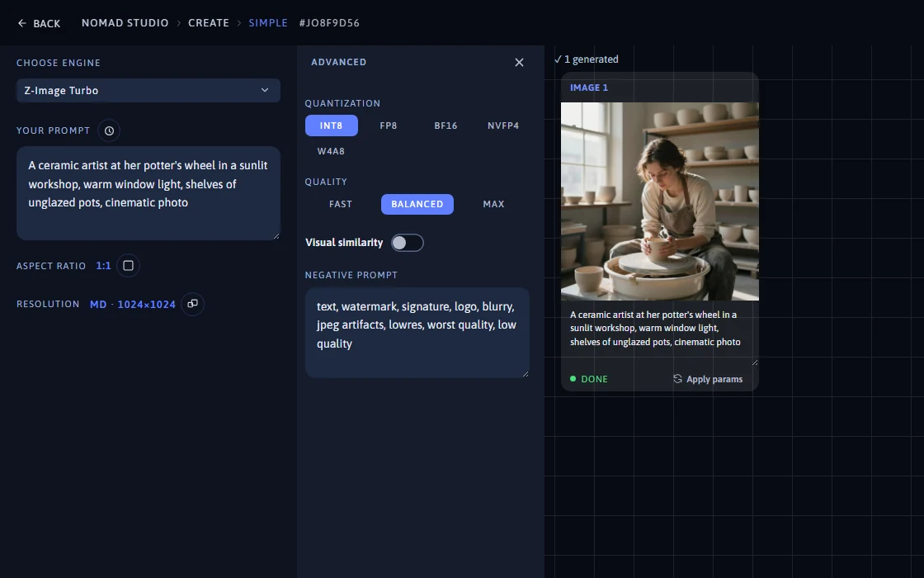Go to Nomad Studio breadcrumb
924x578 pixels.
[125, 23]
